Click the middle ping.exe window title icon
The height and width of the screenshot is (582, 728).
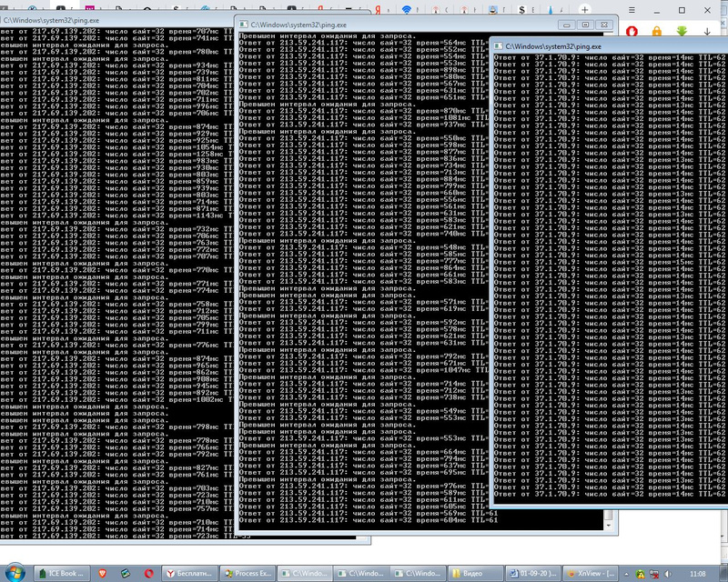[x=244, y=25]
